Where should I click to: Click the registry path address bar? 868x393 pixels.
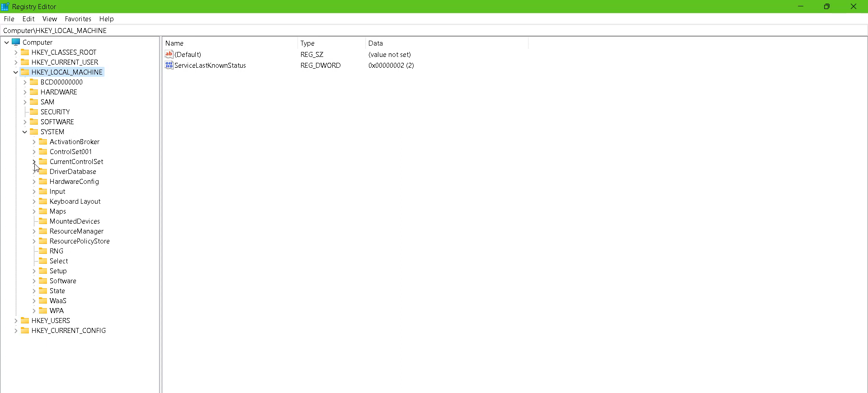pyautogui.click(x=434, y=30)
